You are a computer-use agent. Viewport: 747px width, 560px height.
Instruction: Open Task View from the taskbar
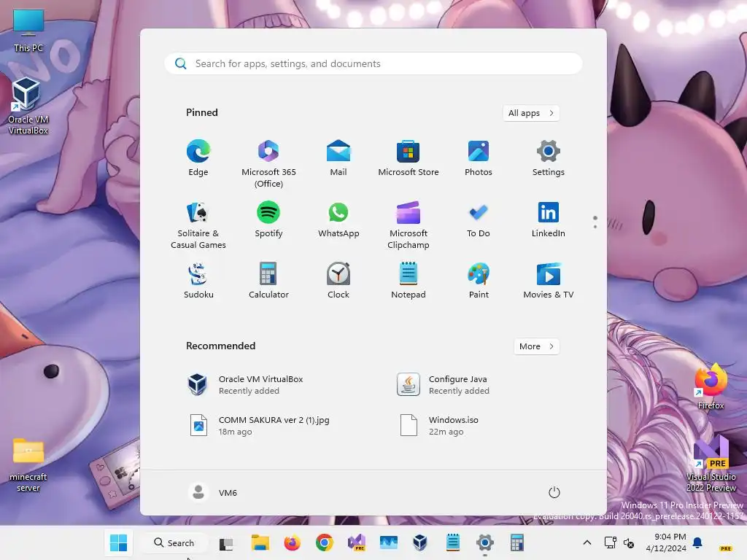226,542
